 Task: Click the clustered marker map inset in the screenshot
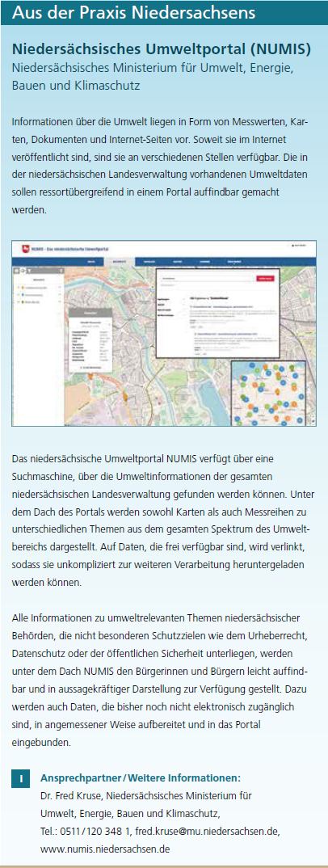[267, 393]
